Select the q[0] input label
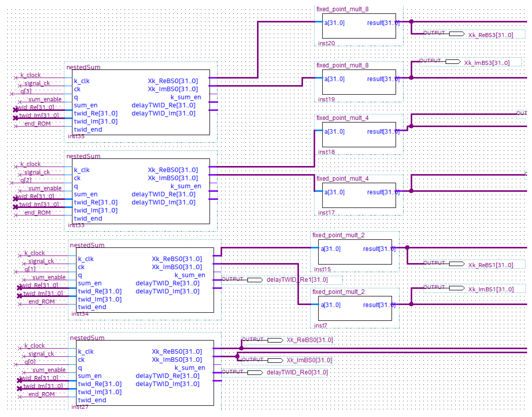The width and height of the screenshot is (532, 417). tap(30, 362)
